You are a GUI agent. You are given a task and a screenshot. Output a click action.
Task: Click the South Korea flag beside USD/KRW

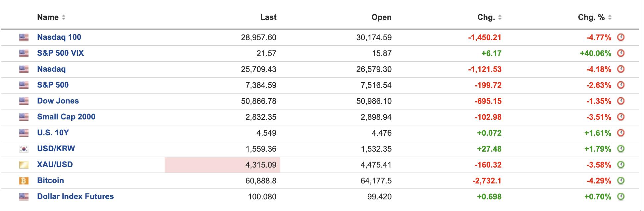tap(24, 149)
